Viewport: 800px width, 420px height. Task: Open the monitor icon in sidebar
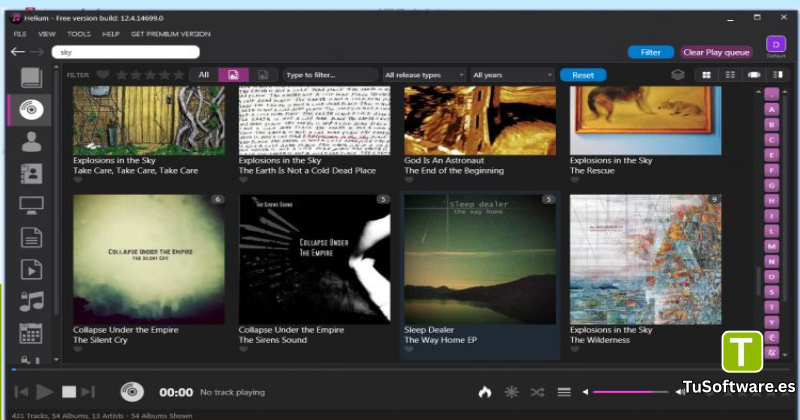(x=31, y=205)
